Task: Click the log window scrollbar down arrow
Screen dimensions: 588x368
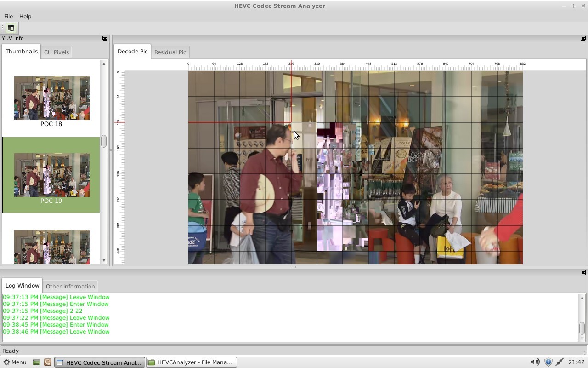Action: (x=582, y=339)
